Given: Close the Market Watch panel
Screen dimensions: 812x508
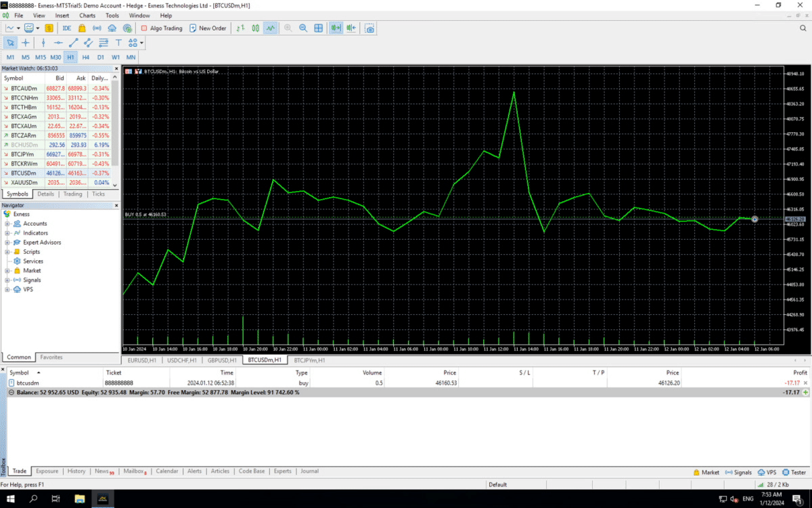Looking at the screenshot, I should (116, 68).
